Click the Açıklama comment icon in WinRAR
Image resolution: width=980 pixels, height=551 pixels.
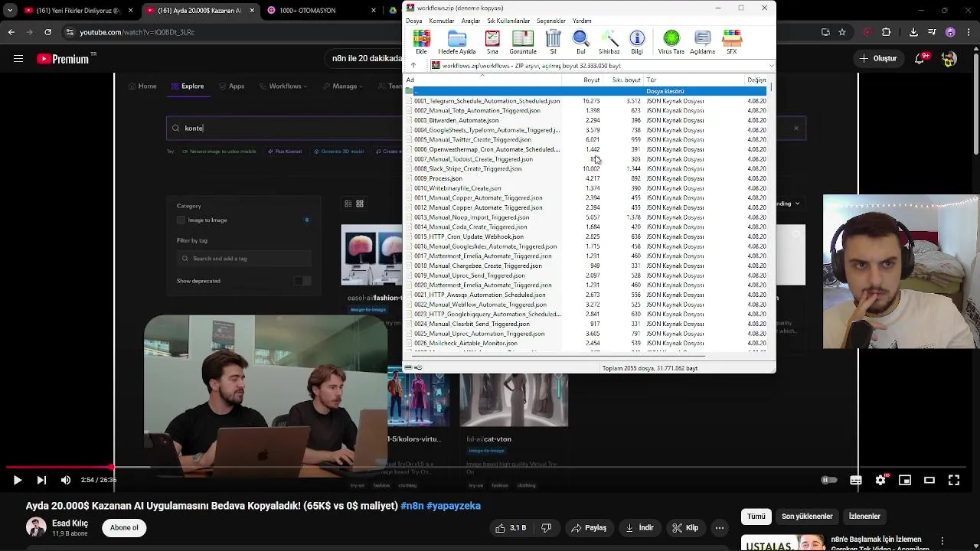pos(702,41)
